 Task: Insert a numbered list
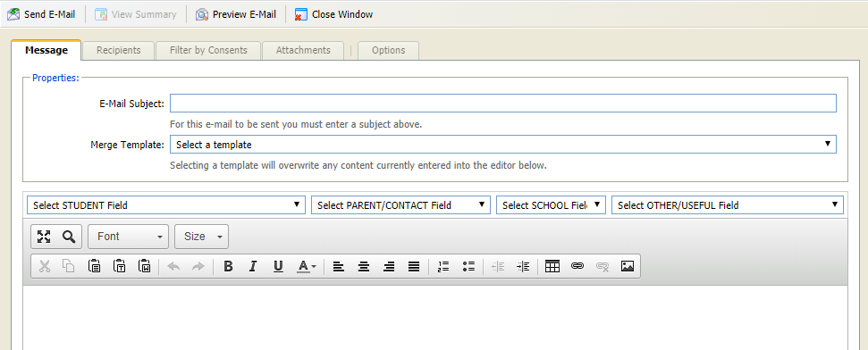[x=442, y=266]
